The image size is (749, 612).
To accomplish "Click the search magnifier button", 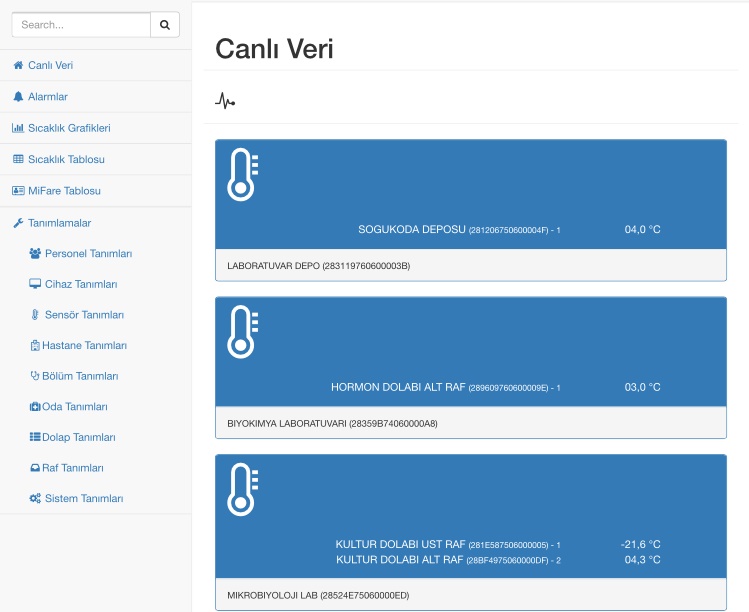I will click(x=164, y=25).
